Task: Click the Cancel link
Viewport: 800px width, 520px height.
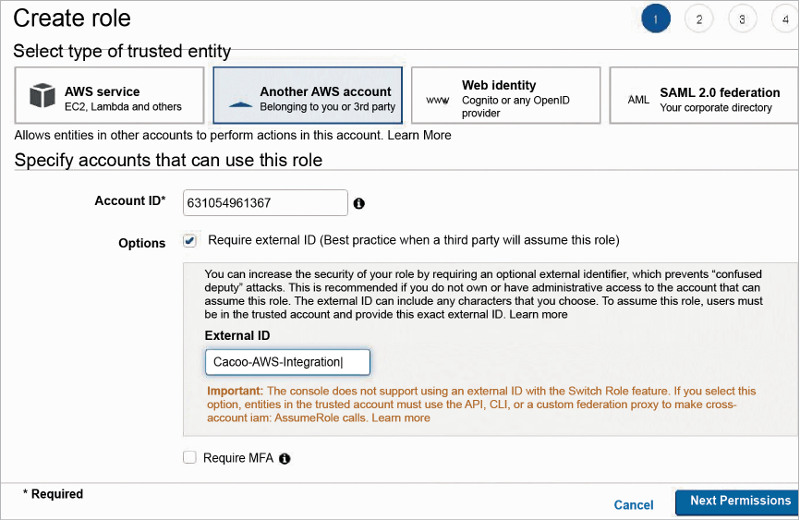Action: coord(633,505)
